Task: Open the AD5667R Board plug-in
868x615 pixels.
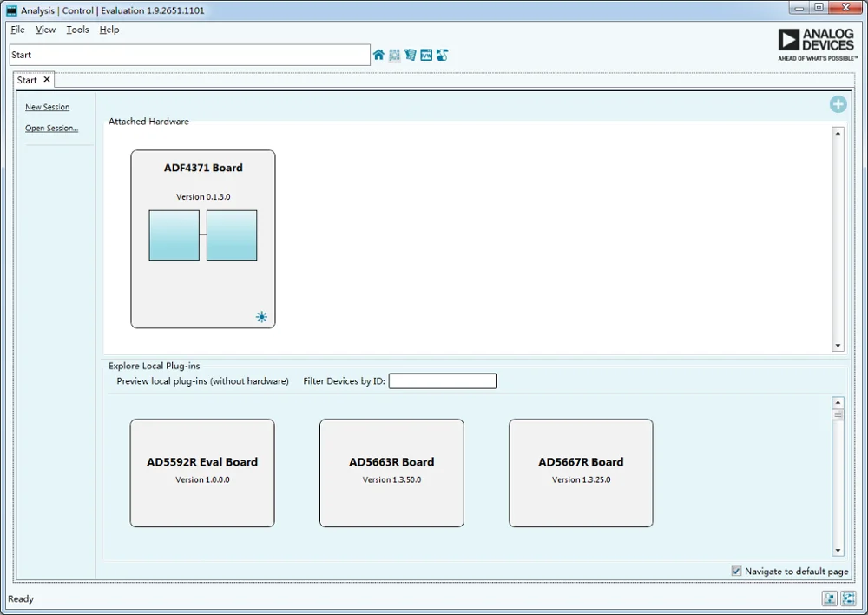Action: coord(582,473)
